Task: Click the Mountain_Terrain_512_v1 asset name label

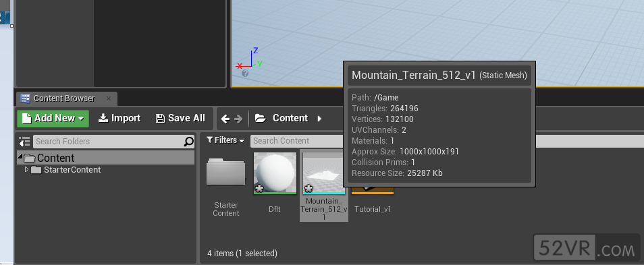Action: 324,209
